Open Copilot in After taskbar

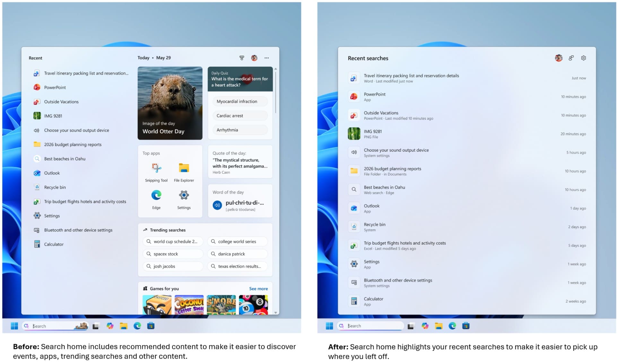point(425,326)
